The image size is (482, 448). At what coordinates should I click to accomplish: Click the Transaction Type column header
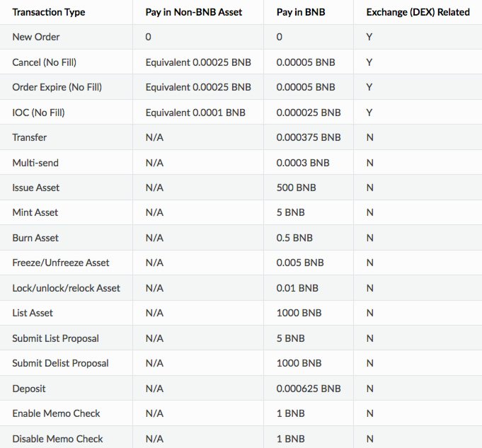49,12
